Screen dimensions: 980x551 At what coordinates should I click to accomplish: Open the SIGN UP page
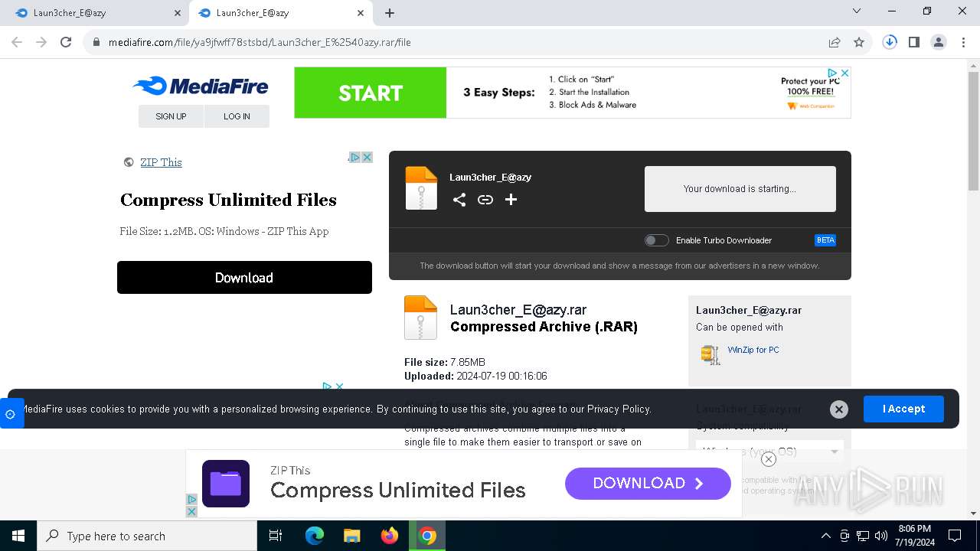tap(171, 116)
